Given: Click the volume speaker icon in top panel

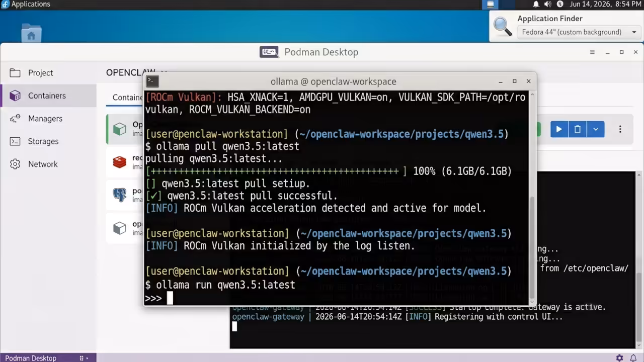Looking at the screenshot, I should [x=547, y=5].
